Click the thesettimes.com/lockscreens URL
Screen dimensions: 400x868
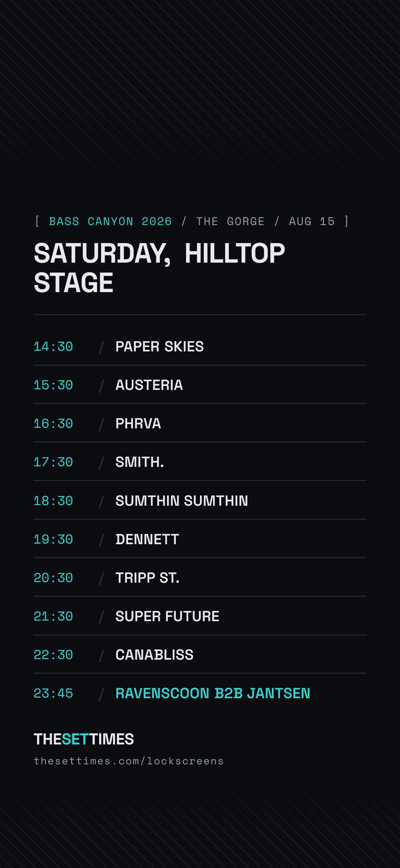tap(129, 761)
